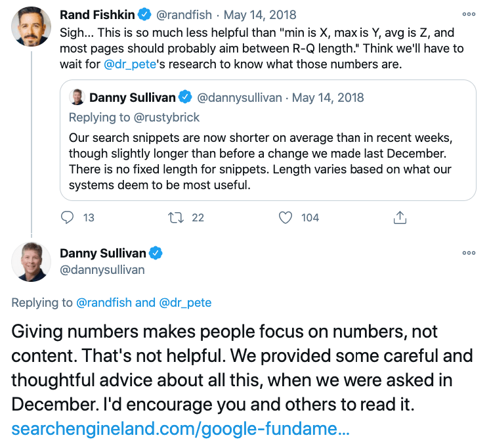Viewport: 489px width, 448px height.
Task: Click the verified badge next to Danny Sullivan's reply name
Action: (156, 253)
